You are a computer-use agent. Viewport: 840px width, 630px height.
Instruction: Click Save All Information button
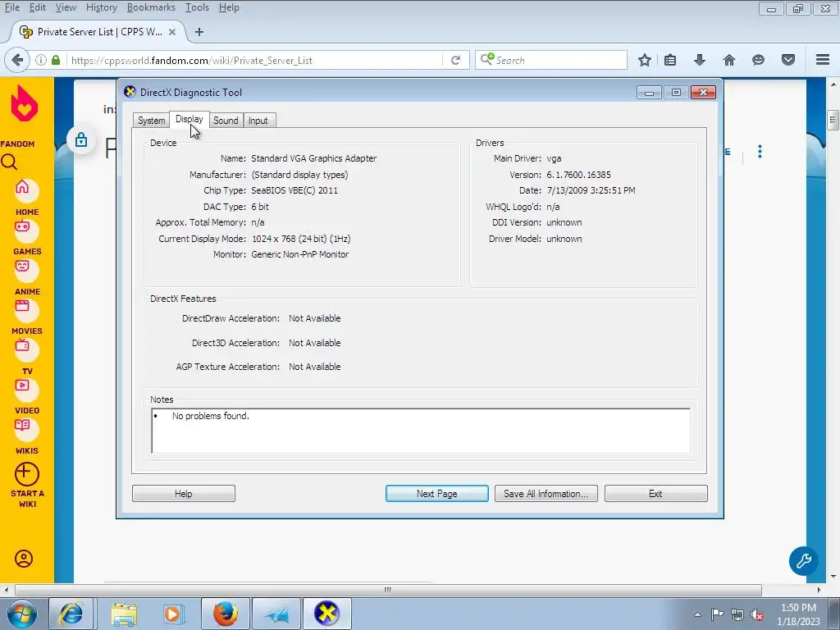tap(546, 493)
